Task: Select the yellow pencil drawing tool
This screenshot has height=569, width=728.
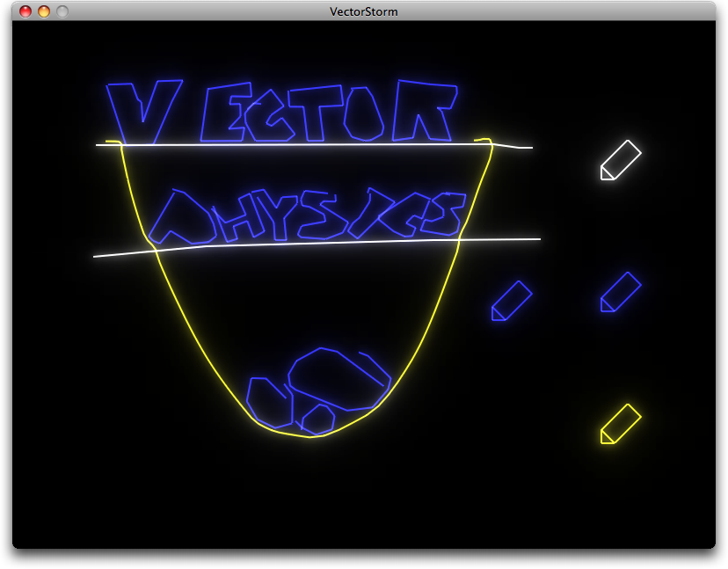Action: [x=621, y=424]
